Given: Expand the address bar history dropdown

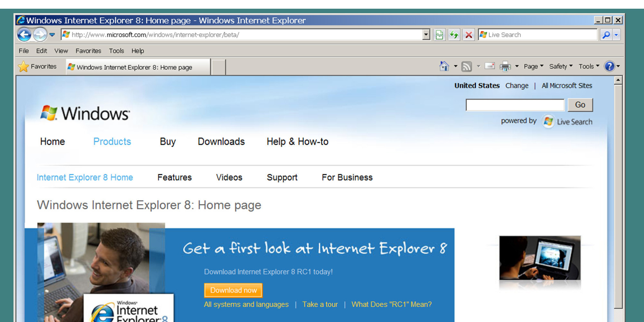Looking at the screenshot, I should coord(426,34).
